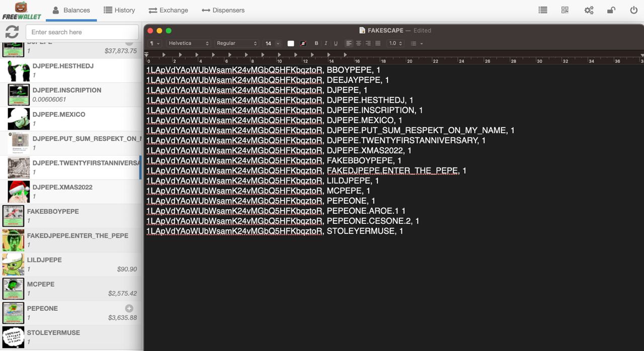This screenshot has height=351, width=644.
Task: Toggle bold formatting in text editor
Action: click(x=316, y=44)
